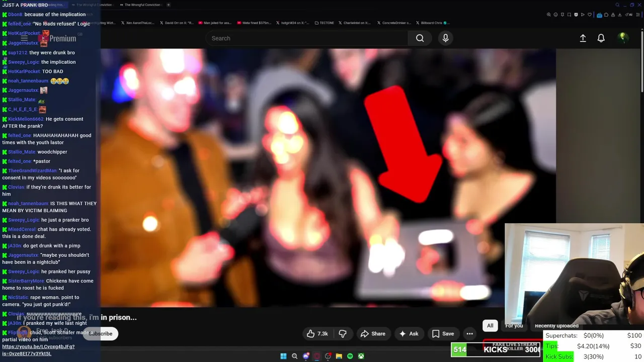Click the MixedCereal chat username
The width and height of the screenshot is (644, 362).
pos(22,229)
